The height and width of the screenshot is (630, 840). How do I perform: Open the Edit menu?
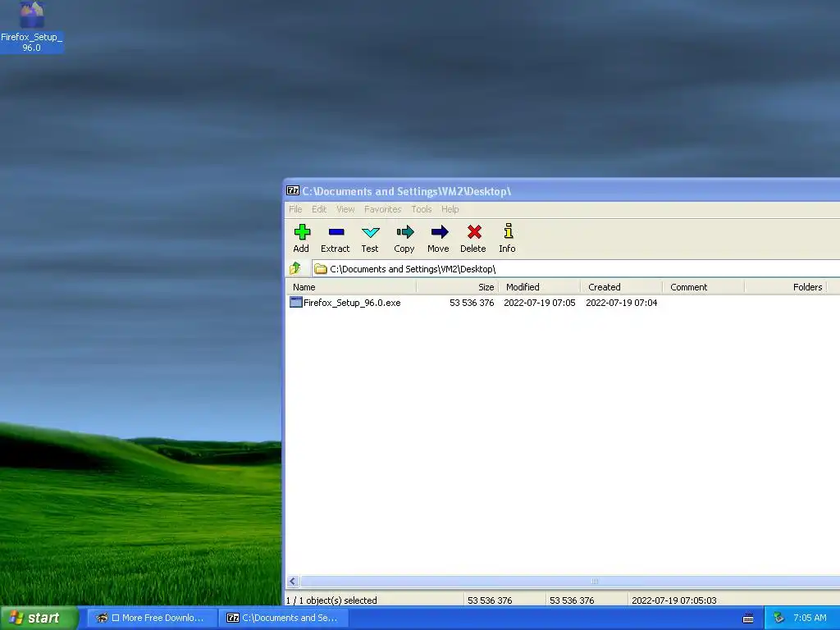(x=319, y=209)
